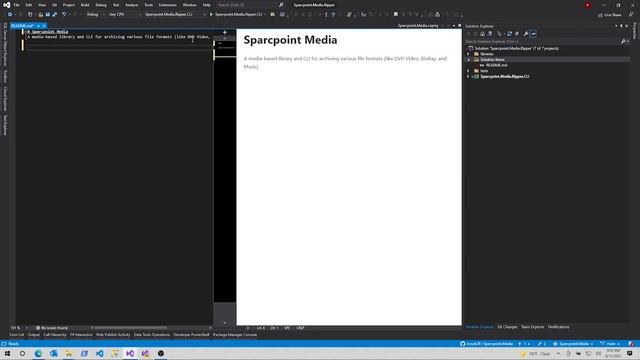Click the No issues found indicator
The image size is (640, 360).
52,328
